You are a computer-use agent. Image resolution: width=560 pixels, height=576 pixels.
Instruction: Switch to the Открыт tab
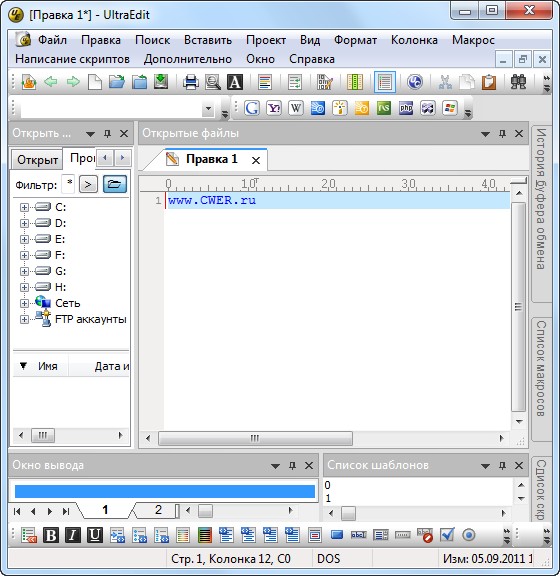pyautogui.click(x=37, y=160)
